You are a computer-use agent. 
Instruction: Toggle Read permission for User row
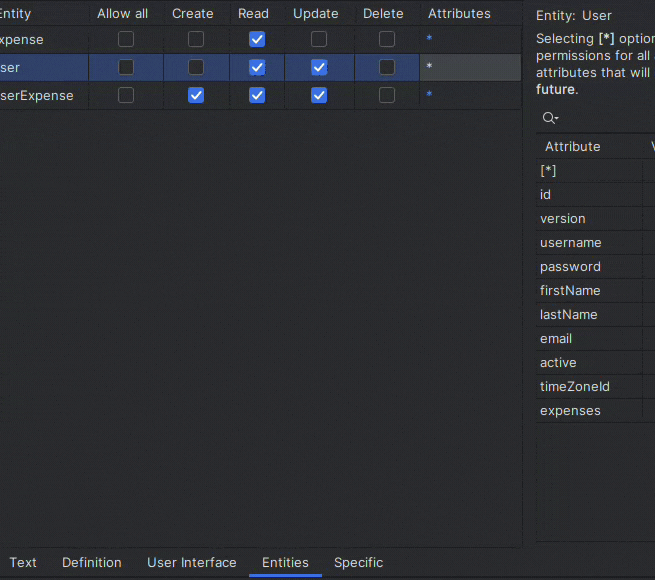[257, 67]
